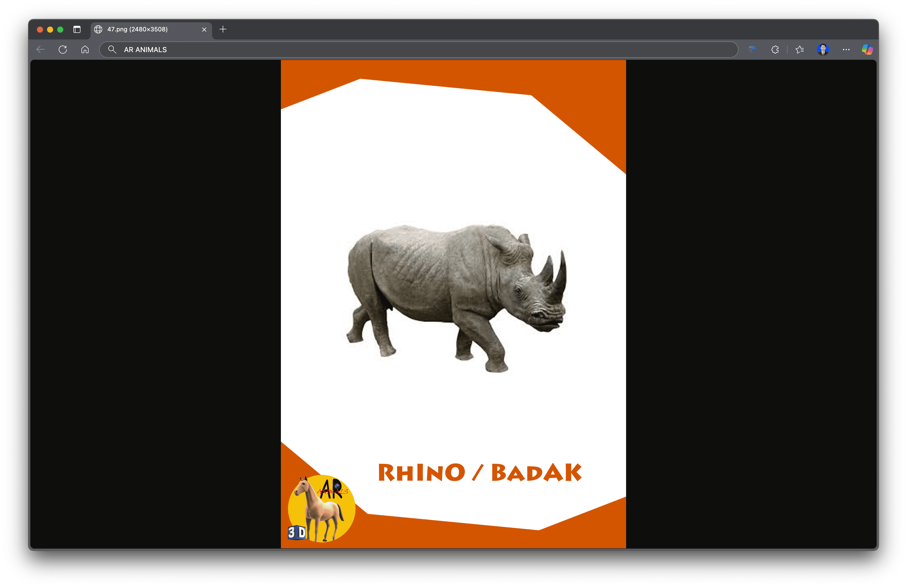
Task: Click the green zoom traffic light button
Action: (x=60, y=29)
